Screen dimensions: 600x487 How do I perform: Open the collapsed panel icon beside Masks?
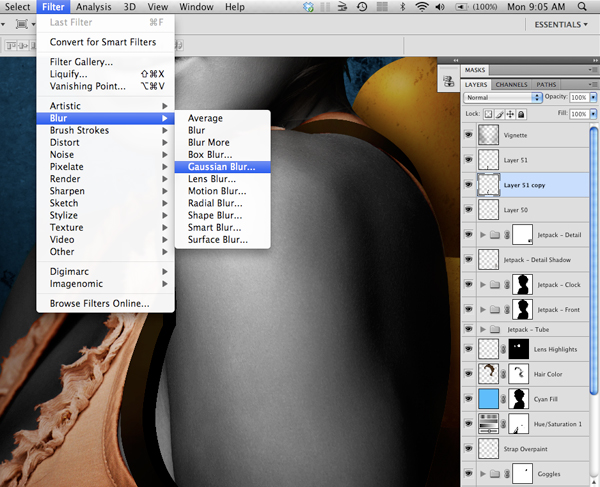pos(448,81)
